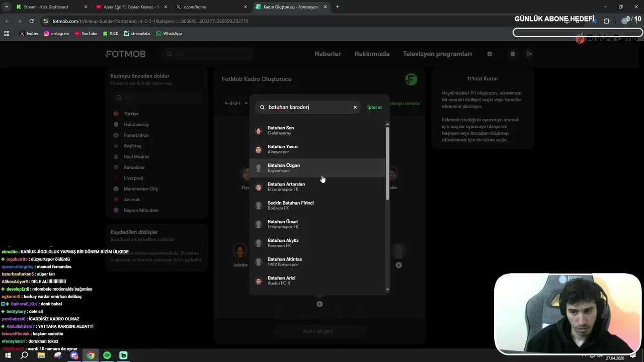Click the search results scrollbar thumb
644x362 pixels.
pos(387,163)
